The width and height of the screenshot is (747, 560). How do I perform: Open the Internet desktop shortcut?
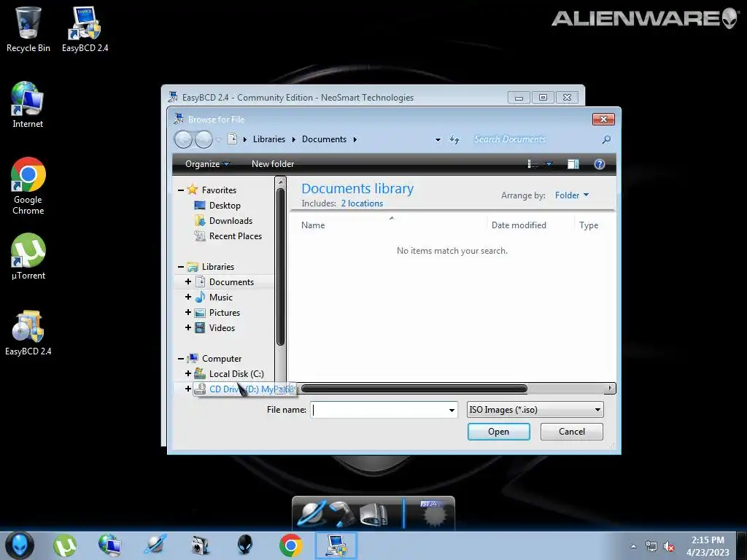pyautogui.click(x=28, y=105)
